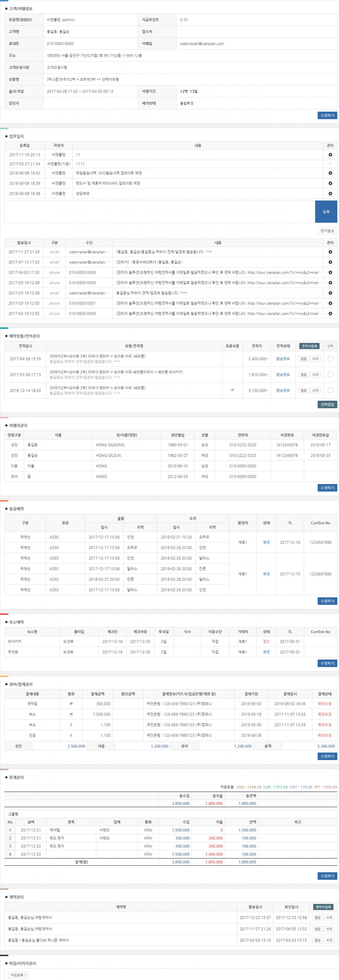Viewport: 339px width, 980px height.
Task: Click the 계약서등록 button
Action: 323,907
